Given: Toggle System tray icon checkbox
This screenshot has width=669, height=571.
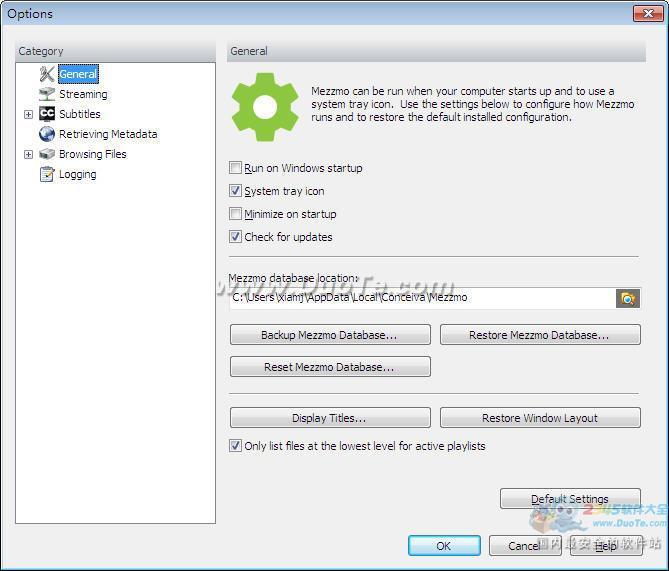Looking at the screenshot, I should (235, 191).
